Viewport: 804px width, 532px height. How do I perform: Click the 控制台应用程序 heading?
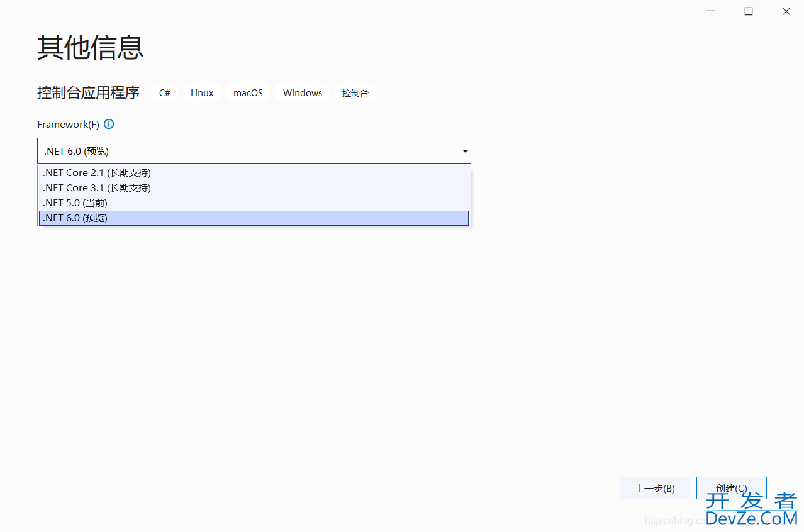[x=88, y=93]
